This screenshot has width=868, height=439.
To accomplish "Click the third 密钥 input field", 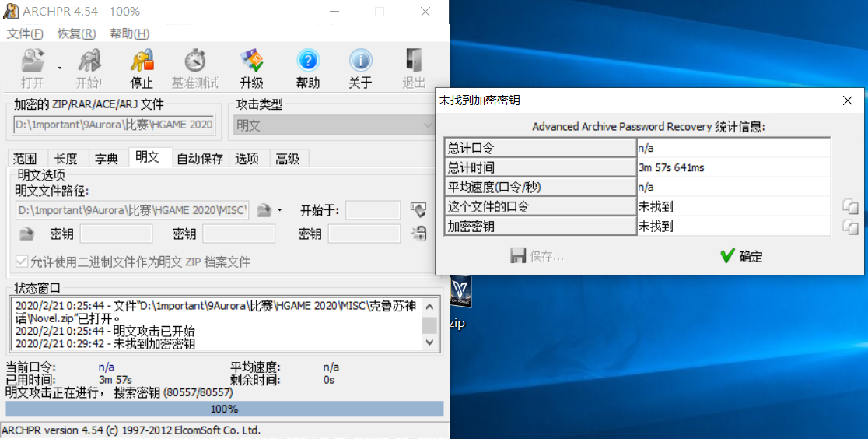I will pos(364,234).
